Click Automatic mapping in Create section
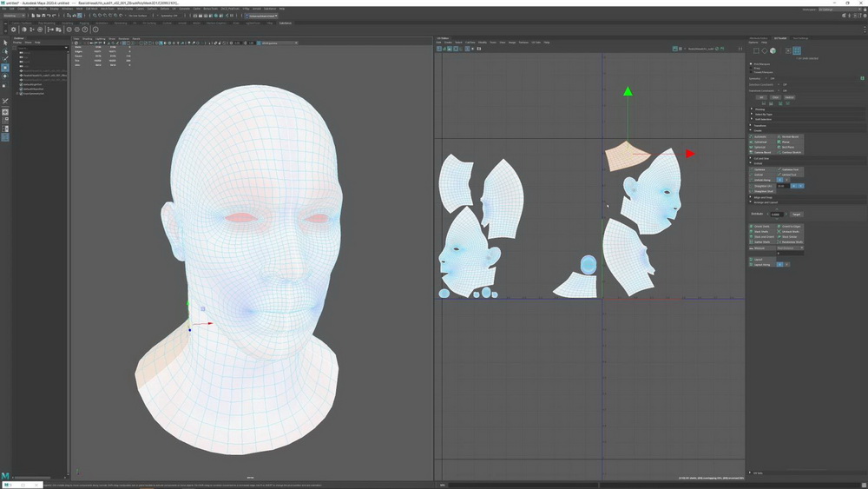 click(762, 136)
